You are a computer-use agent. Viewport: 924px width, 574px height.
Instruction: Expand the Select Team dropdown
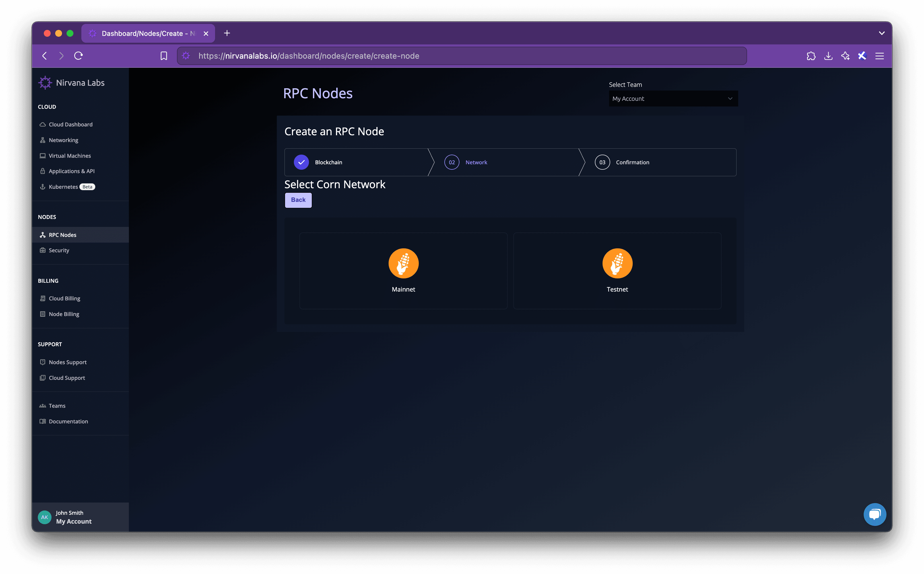[x=673, y=99]
